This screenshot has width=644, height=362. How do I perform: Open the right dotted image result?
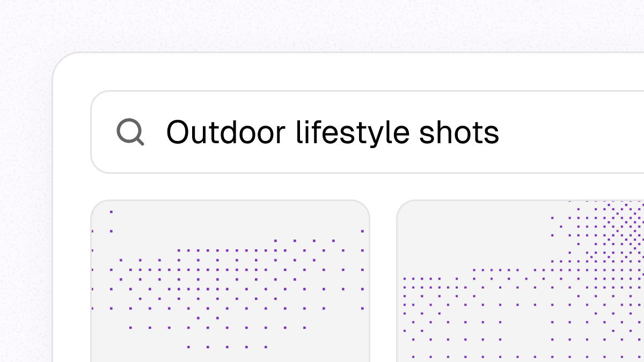pyautogui.click(x=520, y=281)
